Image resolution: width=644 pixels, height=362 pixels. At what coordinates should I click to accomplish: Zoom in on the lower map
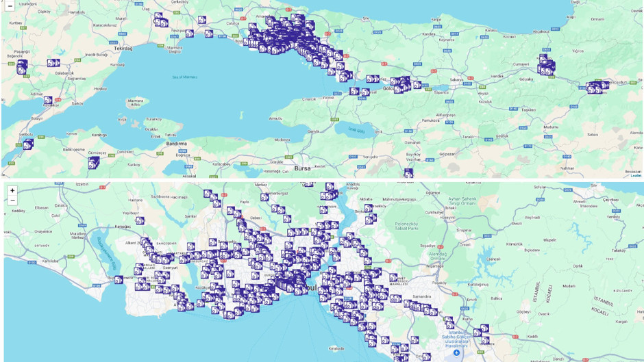coord(12,191)
